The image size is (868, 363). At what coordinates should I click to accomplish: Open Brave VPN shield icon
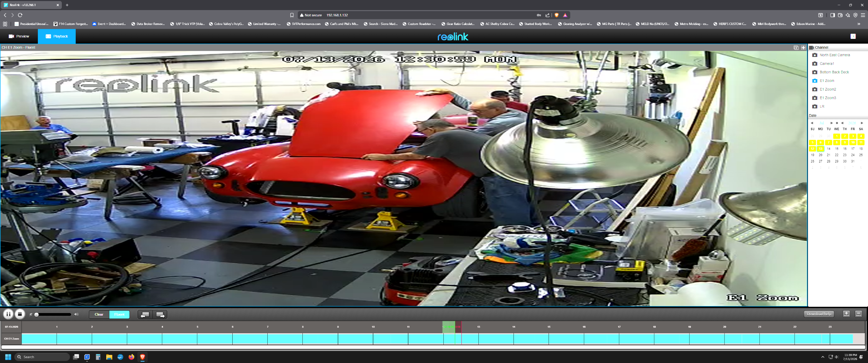[x=856, y=15]
